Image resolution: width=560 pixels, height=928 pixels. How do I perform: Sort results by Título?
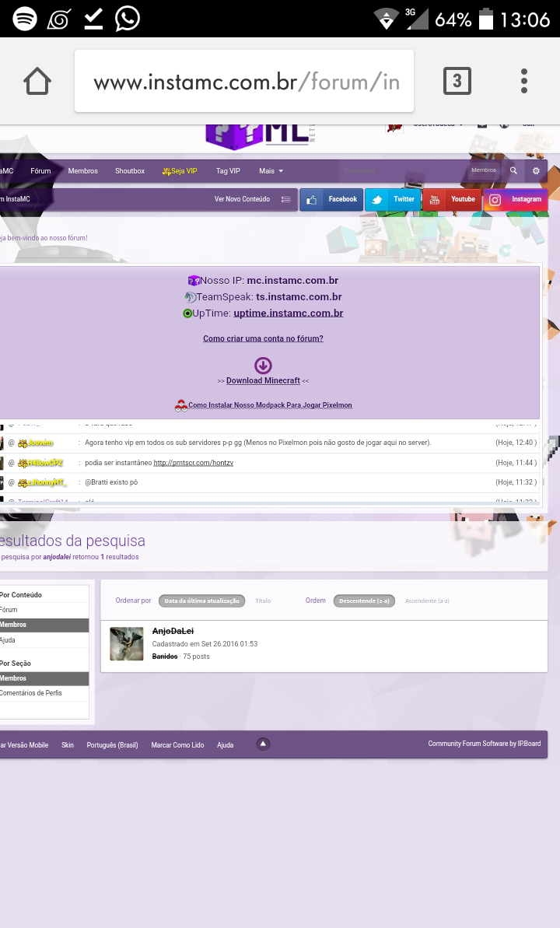tap(263, 601)
